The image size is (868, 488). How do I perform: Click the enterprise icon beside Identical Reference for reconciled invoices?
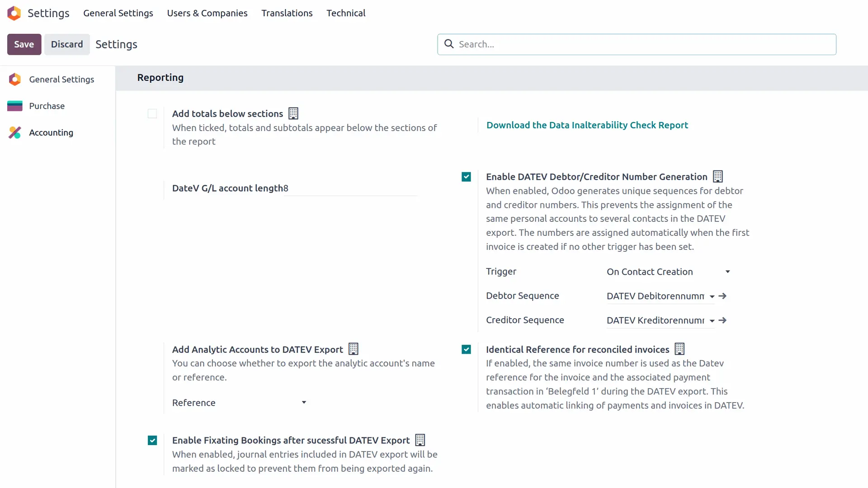[x=680, y=349]
